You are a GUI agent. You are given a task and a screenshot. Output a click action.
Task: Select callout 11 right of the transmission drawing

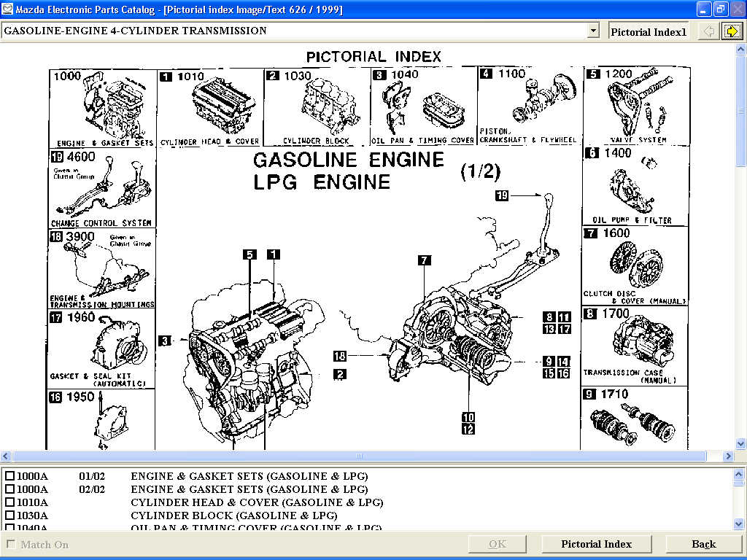[x=564, y=317]
